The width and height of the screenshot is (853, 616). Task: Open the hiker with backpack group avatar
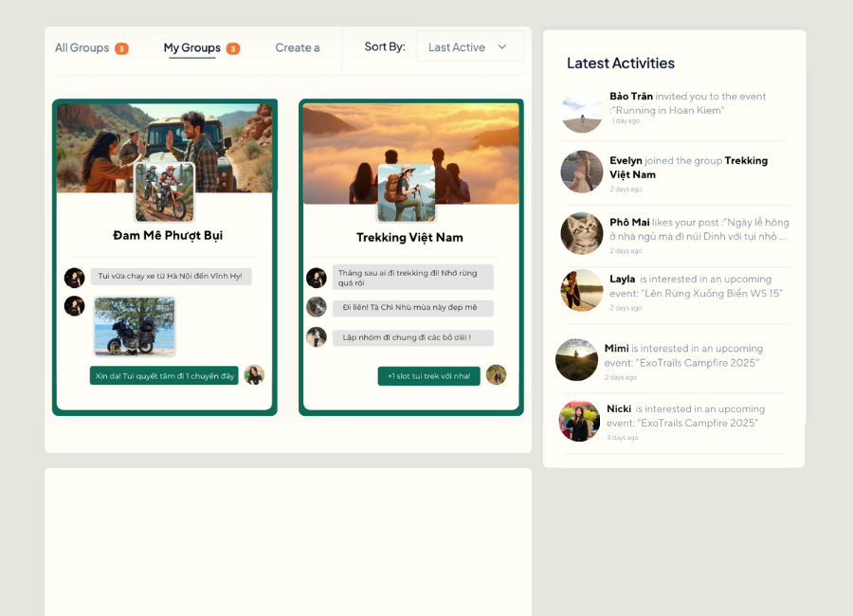(x=407, y=192)
